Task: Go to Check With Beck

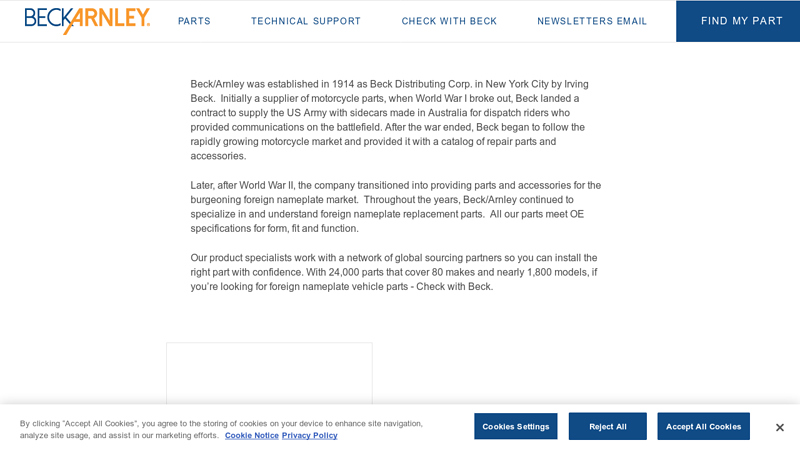Action: 449,21
